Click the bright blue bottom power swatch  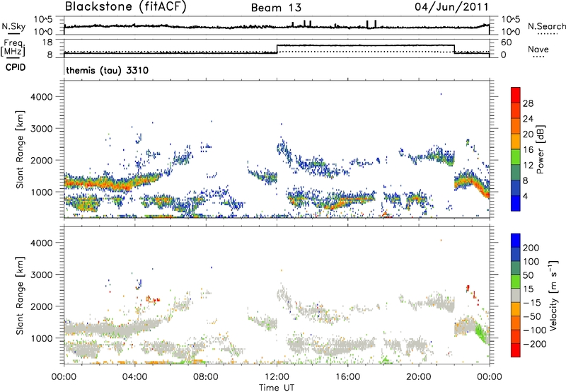click(x=516, y=203)
